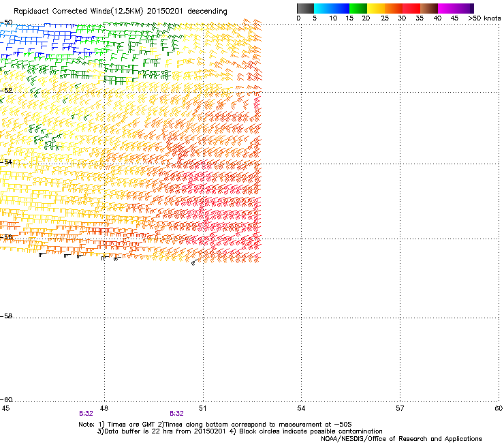The image size is (504, 443).
Task: Click the second purple 'B:32' time label near 51
Action: 177,414
